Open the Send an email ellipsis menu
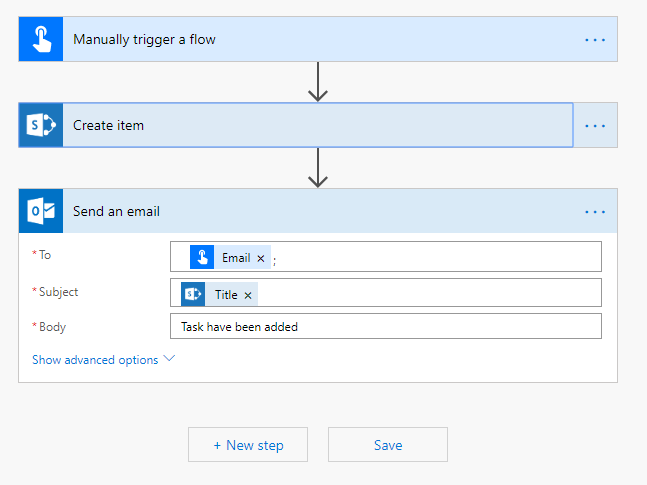The image size is (647, 485). pos(595,212)
